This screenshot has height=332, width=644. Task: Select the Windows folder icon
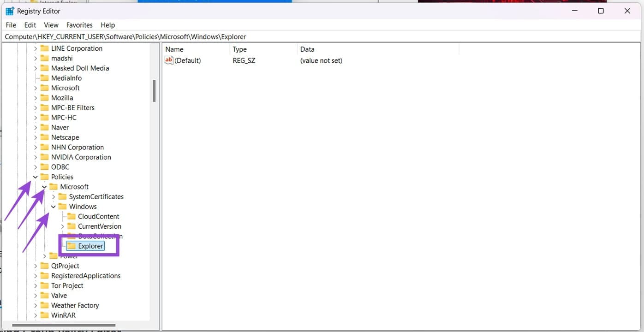62,207
